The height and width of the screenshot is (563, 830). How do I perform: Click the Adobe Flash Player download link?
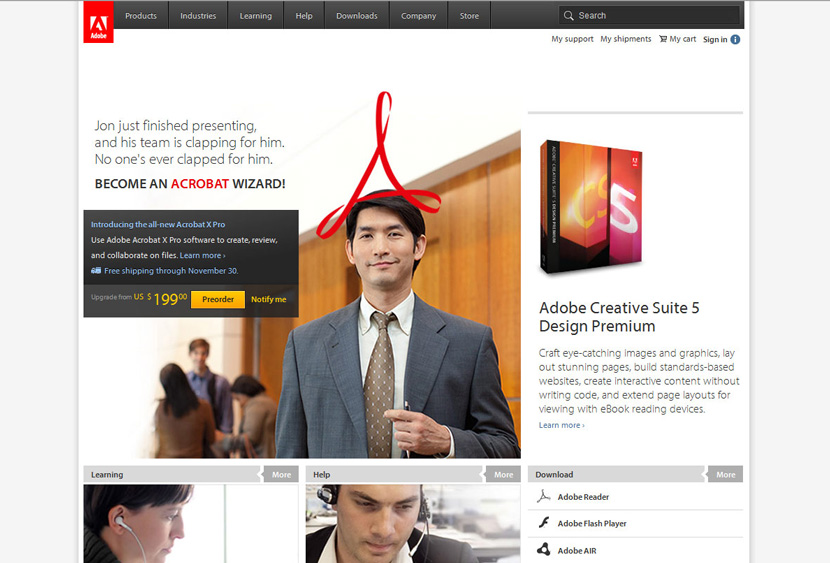[x=592, y=523]
